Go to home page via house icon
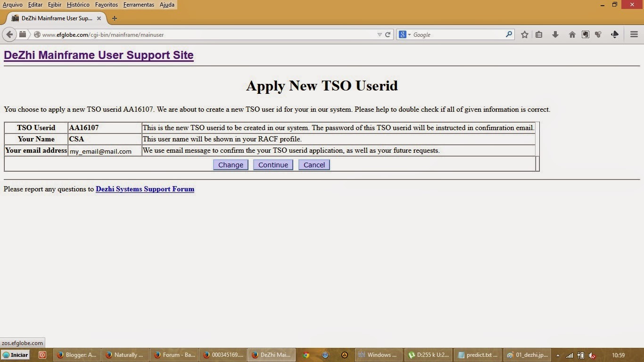 (572, 34)
